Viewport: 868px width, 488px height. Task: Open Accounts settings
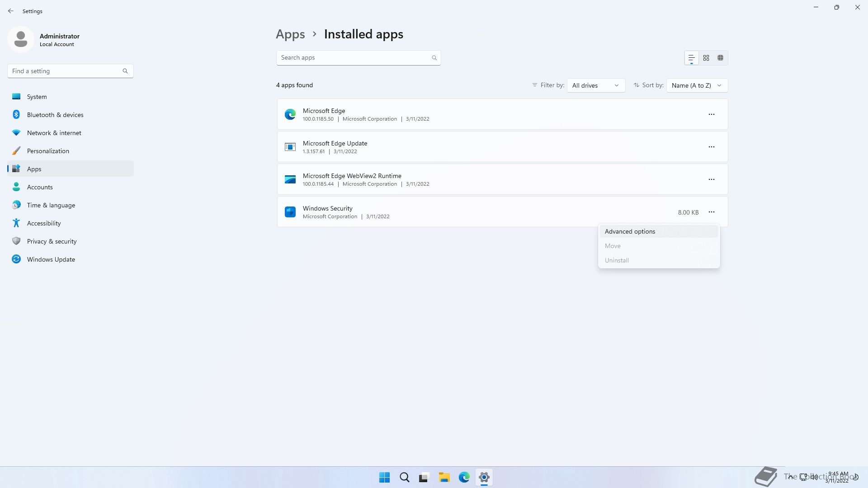(71, 187)
